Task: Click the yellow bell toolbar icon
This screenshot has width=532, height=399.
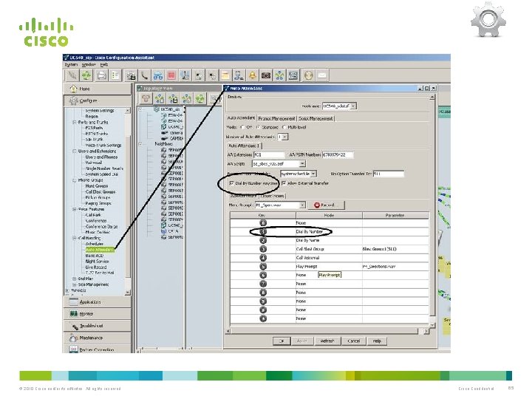Action: (x=252, y=75)
